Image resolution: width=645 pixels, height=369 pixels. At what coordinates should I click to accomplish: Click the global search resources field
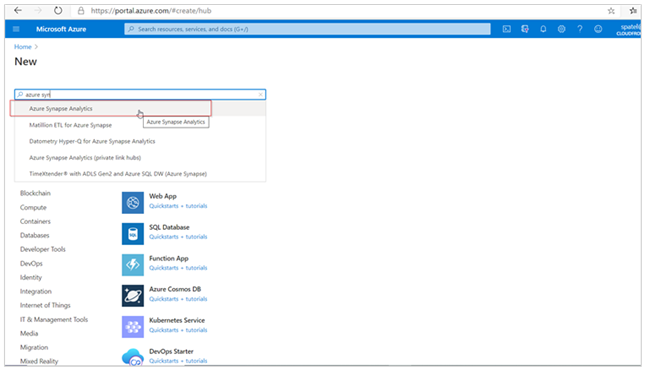307,29
